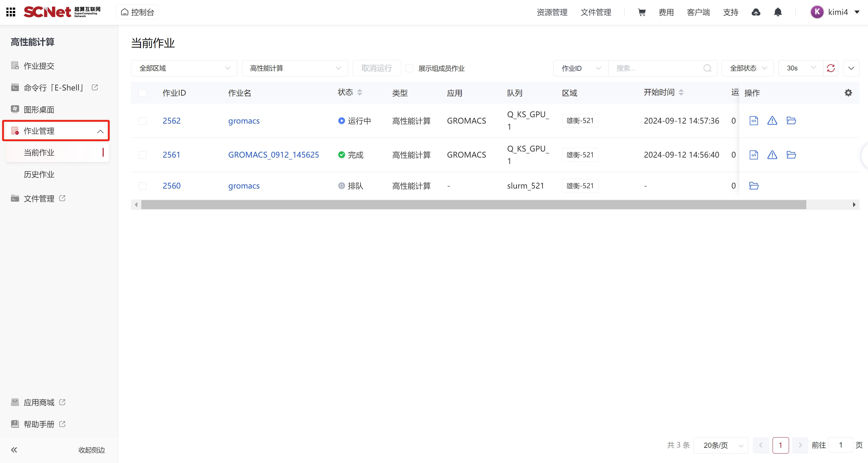This screenshot has width=868, height=463.
Task: Collapse sidebar with double-arrow icon
Action: pos(14,450)
